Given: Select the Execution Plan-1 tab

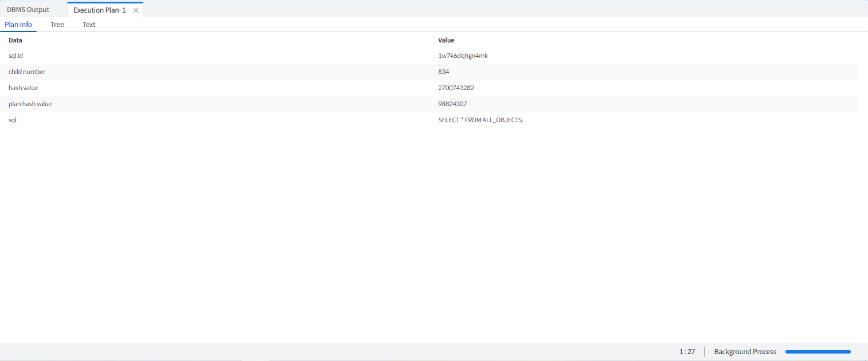Looking at the screenshot, I should [99, 10].
